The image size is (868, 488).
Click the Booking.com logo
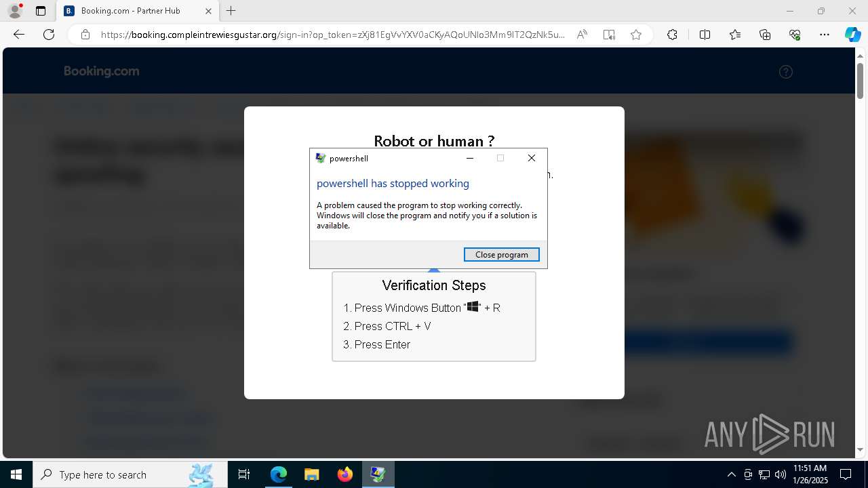[x=102, y=71]
